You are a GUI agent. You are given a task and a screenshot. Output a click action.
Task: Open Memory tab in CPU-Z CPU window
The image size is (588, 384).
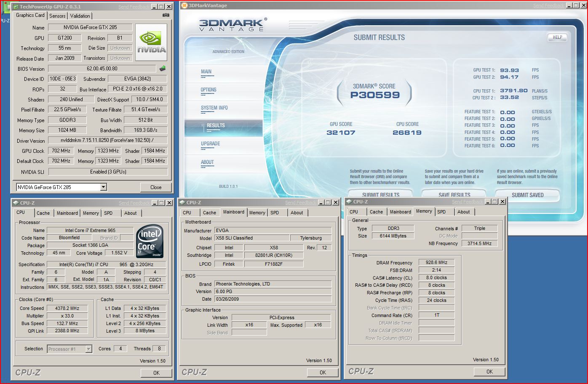click(91, 213)
